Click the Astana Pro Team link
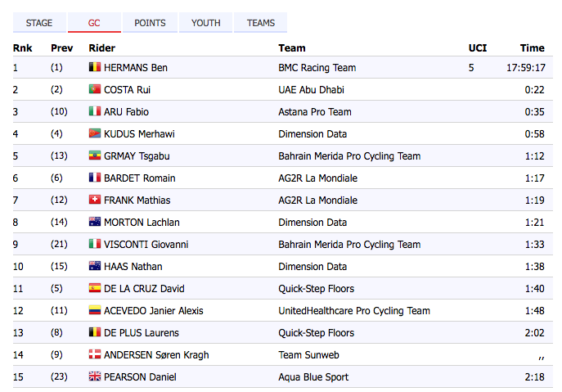The height and width of the screenshot is (392, 562). point(315,112)
